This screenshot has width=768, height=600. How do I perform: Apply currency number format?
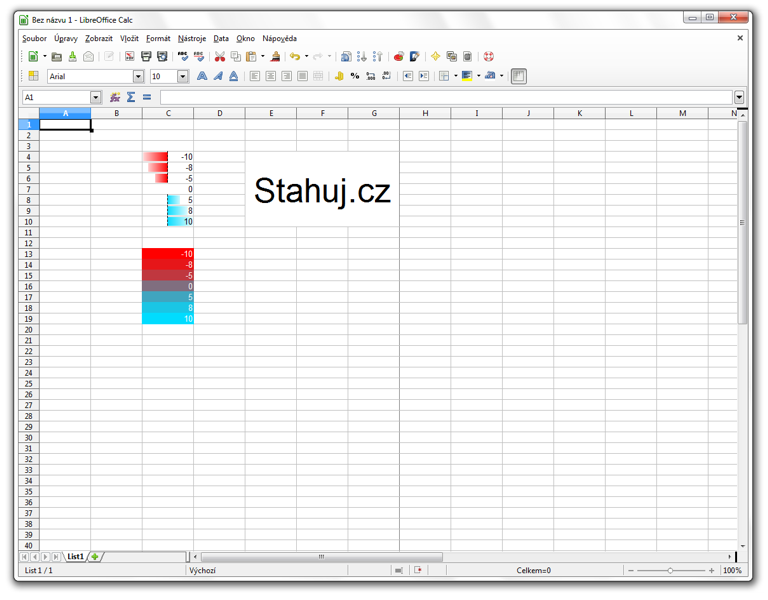point(339,76)
